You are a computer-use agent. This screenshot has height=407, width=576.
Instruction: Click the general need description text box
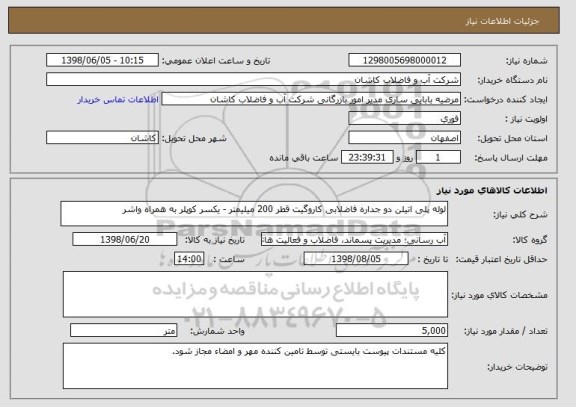[x=254, y=214]
